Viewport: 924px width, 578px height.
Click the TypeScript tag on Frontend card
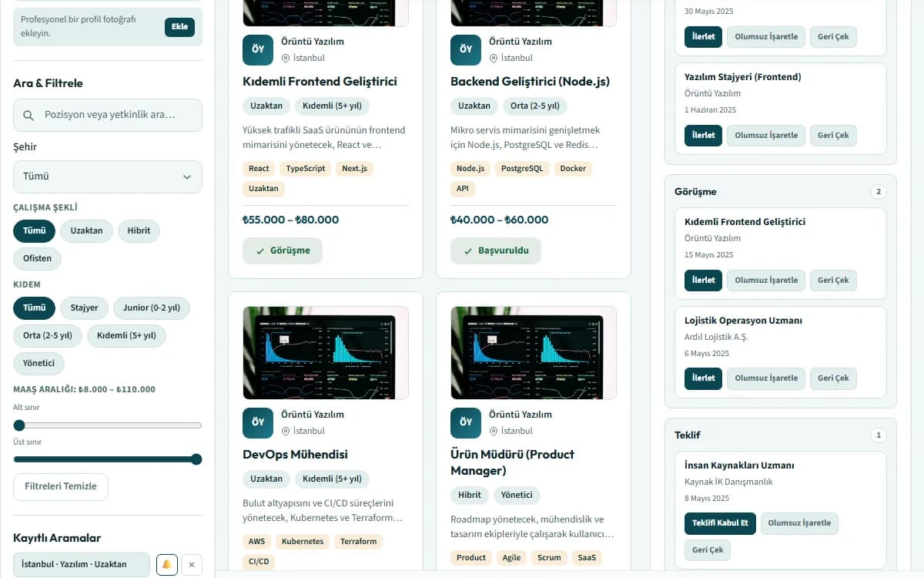coord(306,169)
